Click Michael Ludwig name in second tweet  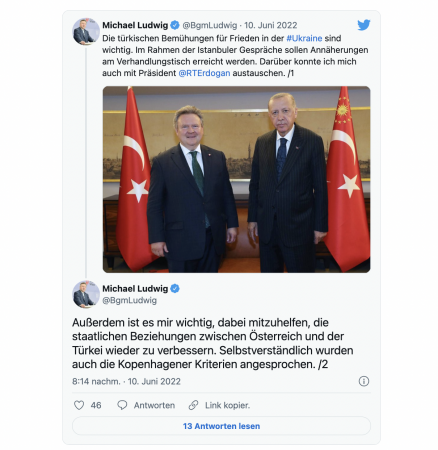tap(135, 288)
